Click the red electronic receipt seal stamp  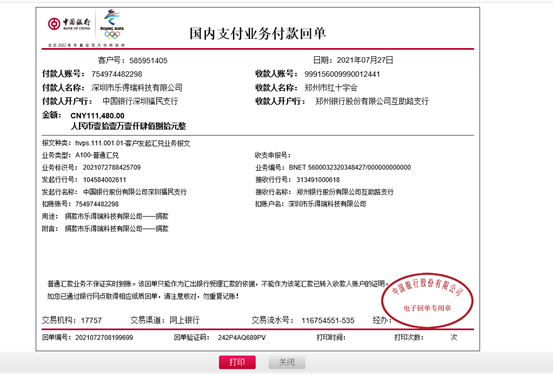pyautogui.click(x=427, y=300)
